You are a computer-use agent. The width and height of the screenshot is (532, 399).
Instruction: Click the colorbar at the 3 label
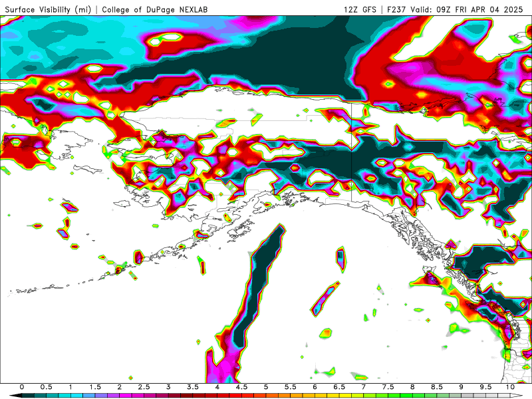[168, 387]
